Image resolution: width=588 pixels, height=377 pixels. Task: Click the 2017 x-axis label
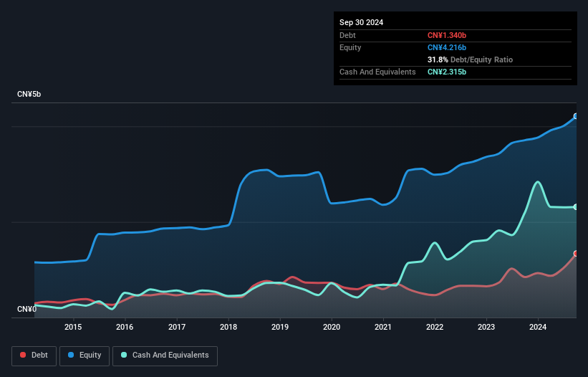click(177, 327)
